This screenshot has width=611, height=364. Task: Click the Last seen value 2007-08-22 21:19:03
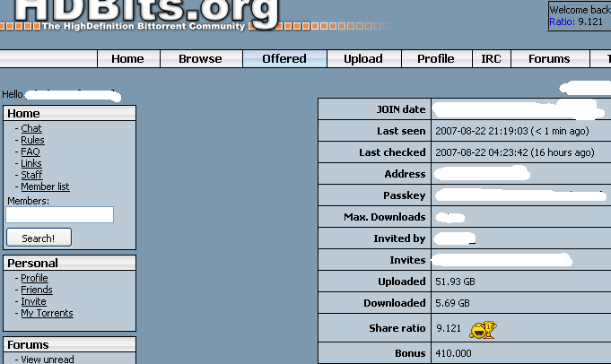point(512,131)
